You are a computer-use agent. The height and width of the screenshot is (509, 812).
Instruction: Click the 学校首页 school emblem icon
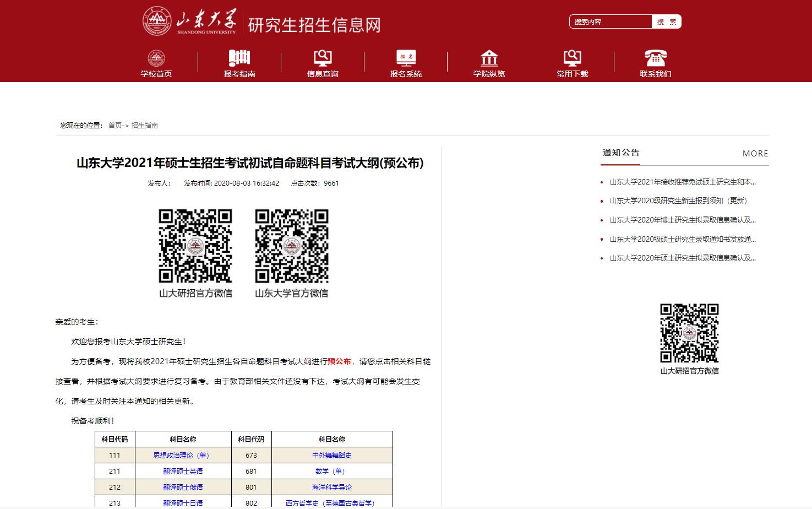[x=156, y=58]
